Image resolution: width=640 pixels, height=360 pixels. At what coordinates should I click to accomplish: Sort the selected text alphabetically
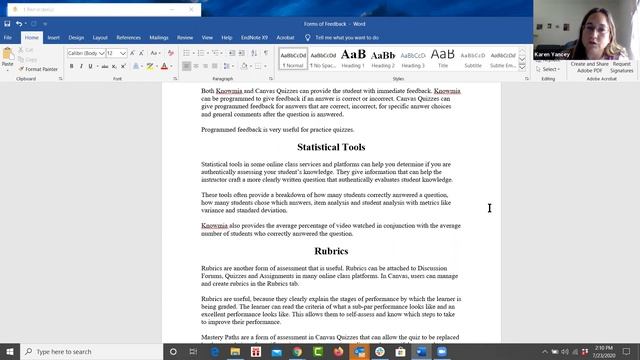pyautogui.click(x=254, y=53)
